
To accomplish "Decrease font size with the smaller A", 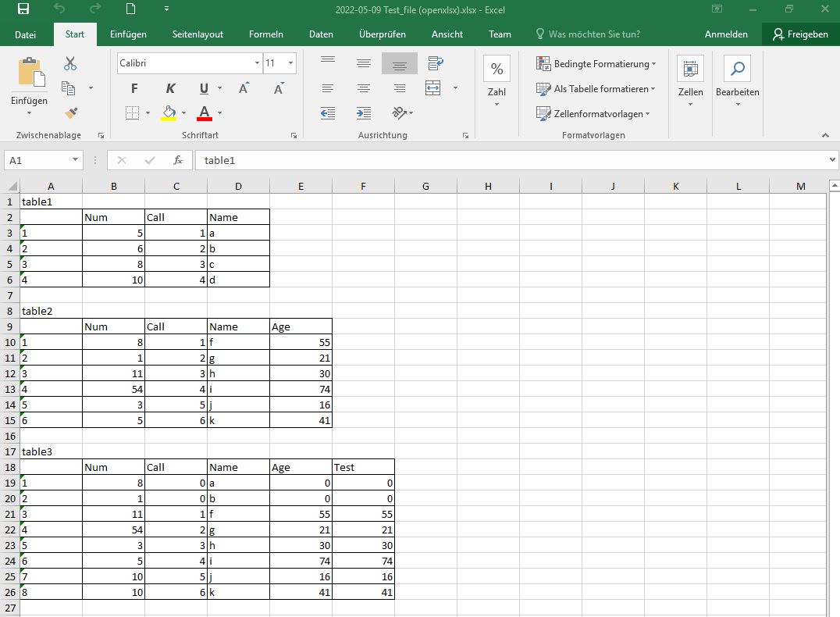I will click(279, 88).
